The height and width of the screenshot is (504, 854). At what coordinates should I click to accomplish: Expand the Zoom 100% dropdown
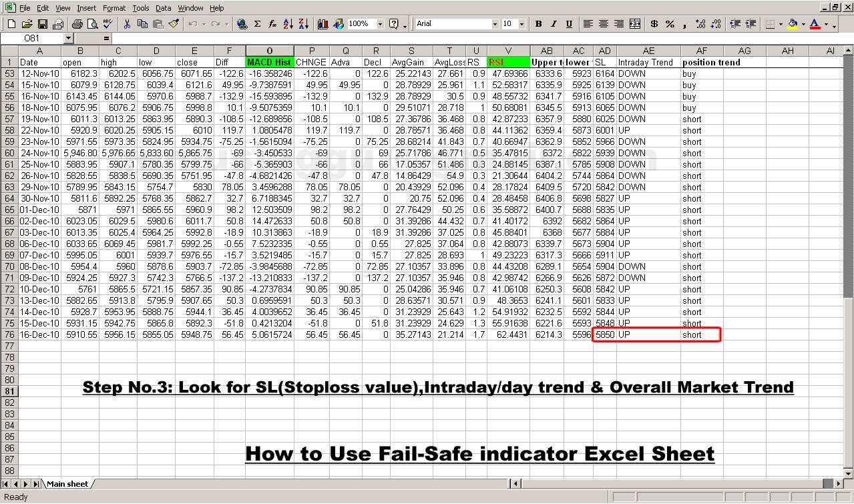pyautogui.click(x=380, y=24)
